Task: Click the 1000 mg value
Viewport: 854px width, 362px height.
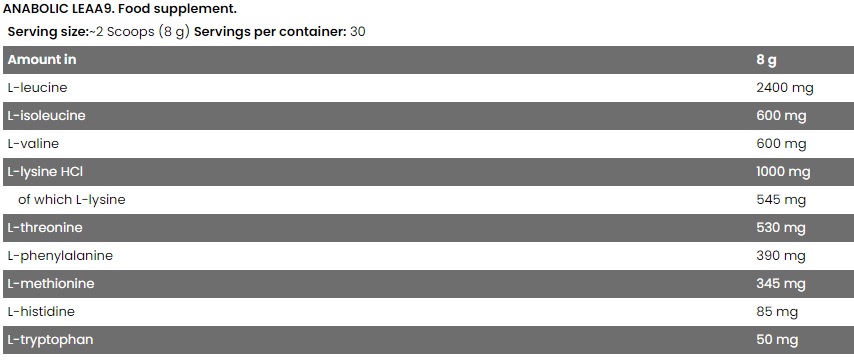Action: click(783, 173)
